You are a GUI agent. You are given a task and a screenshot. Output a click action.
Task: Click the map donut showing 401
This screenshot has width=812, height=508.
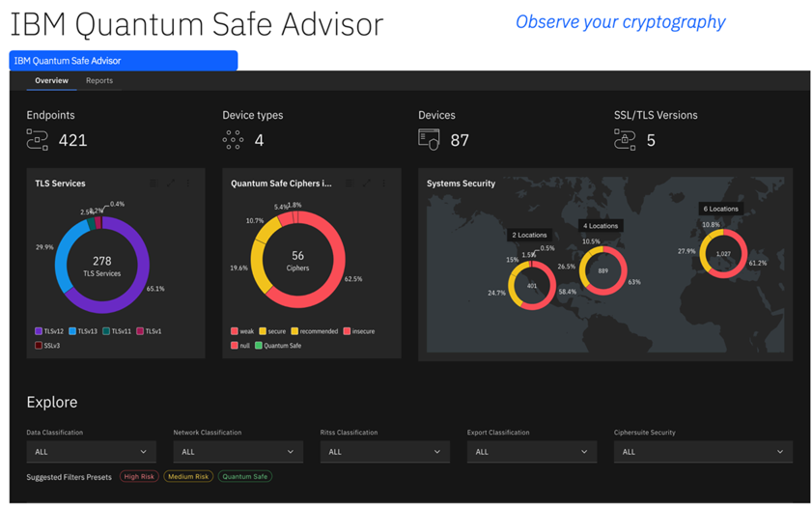pos(532,286)
